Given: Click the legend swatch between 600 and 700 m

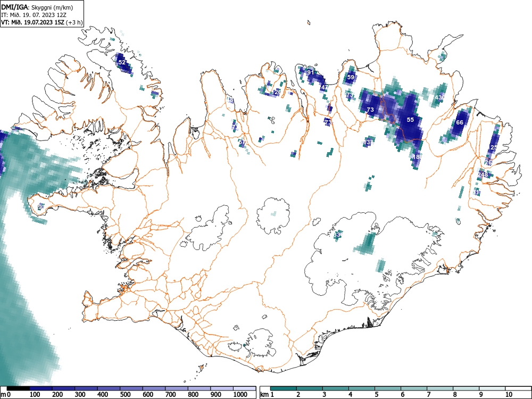Looking at the screenshot, I should click(x=154, y=388).
